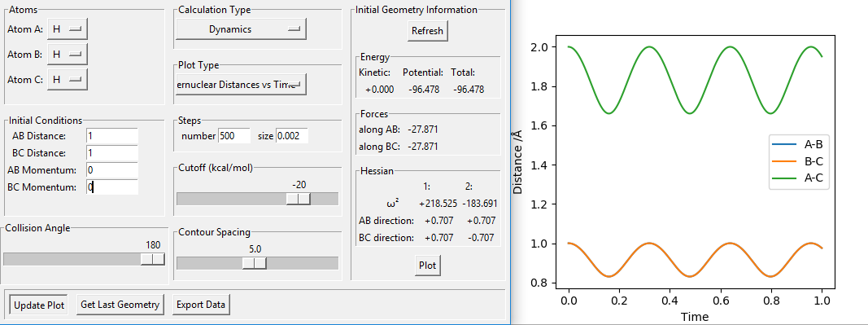Click the Contour Spacing slider handle
This screenshot has width=868, height=325.
coord(255,263)
